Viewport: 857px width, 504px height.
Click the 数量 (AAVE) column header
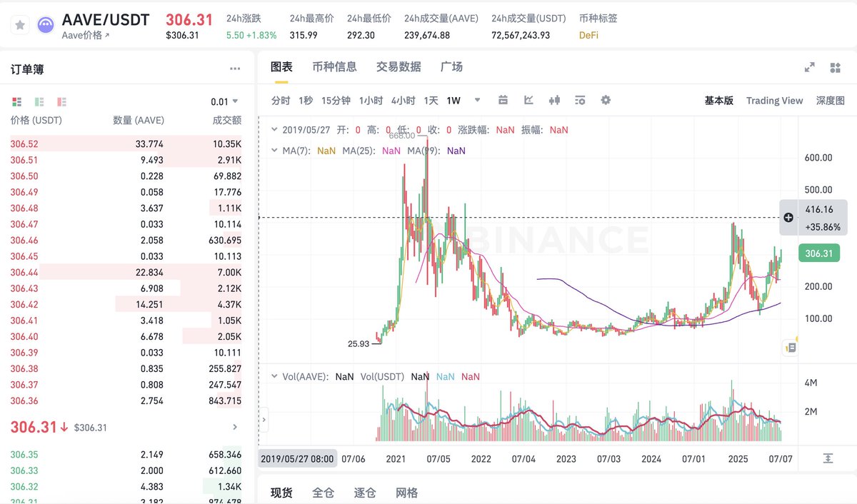click(x=139, y=121)
